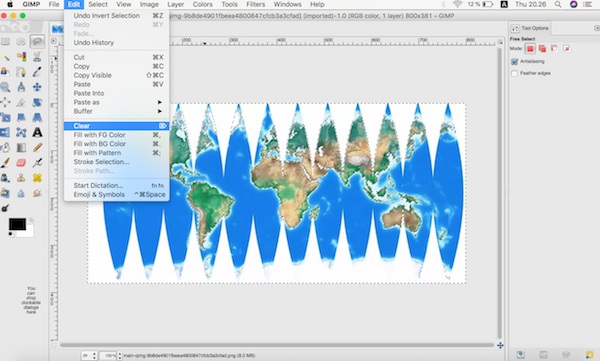Enable the Feather edges checkbox
This screenshot has width=600, height=361.
(515, 73)
